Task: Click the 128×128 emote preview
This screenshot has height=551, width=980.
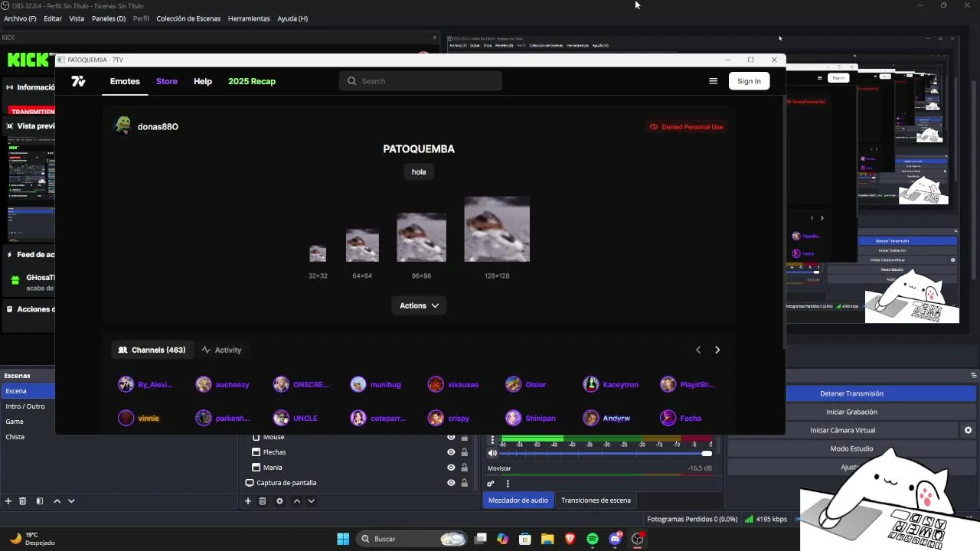Action: pos(497,229)
